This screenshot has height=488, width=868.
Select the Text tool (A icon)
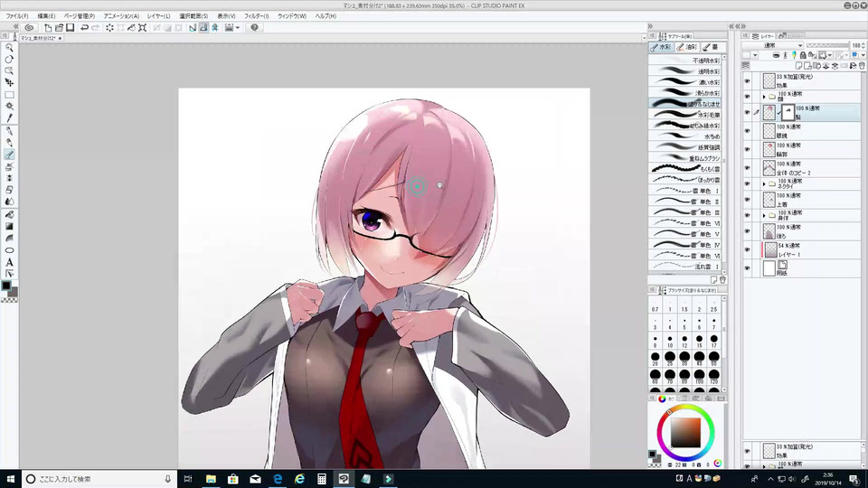point(9,262)
